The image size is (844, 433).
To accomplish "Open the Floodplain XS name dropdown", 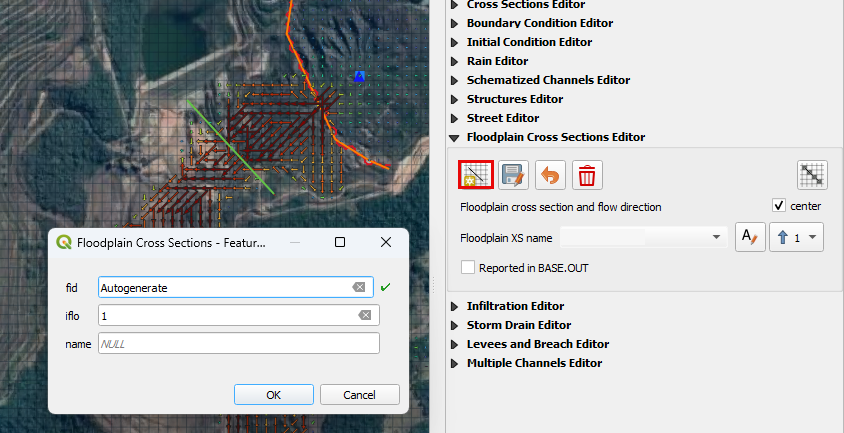I will tap(716, 238).
